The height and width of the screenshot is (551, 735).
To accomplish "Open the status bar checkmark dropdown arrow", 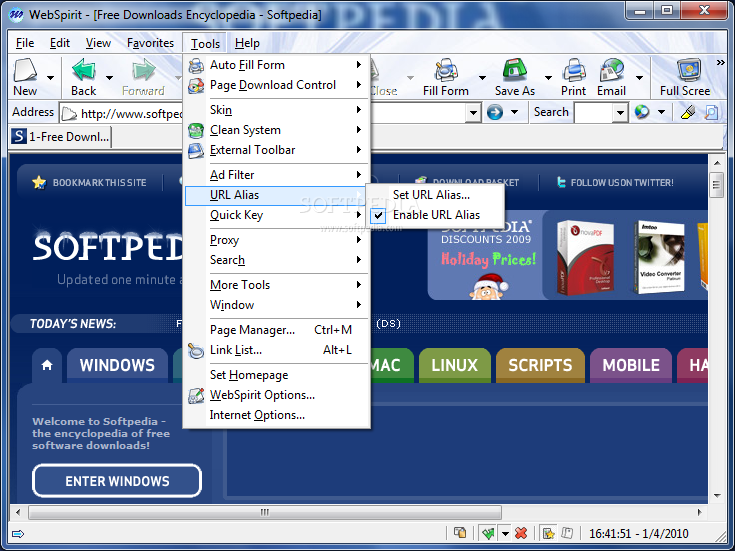I will [x=505, y=533].
